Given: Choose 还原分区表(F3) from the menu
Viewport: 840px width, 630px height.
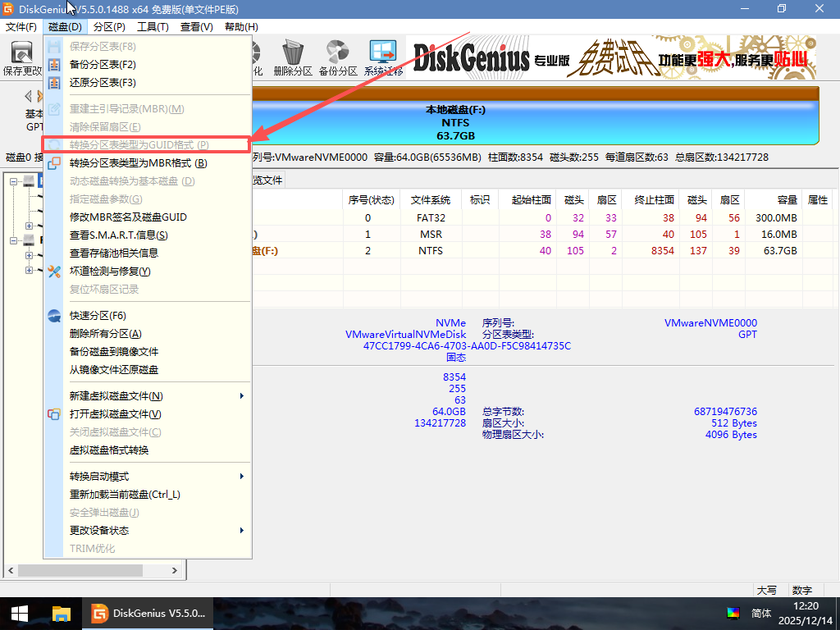Looking at the screenshot, I should pyautogui.click(x=103, y=83).
